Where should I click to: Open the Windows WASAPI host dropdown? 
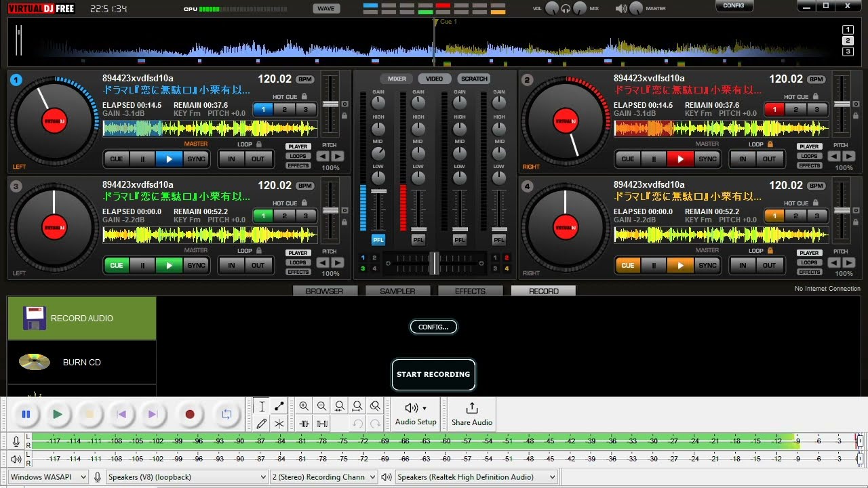(x=48, y=477)
